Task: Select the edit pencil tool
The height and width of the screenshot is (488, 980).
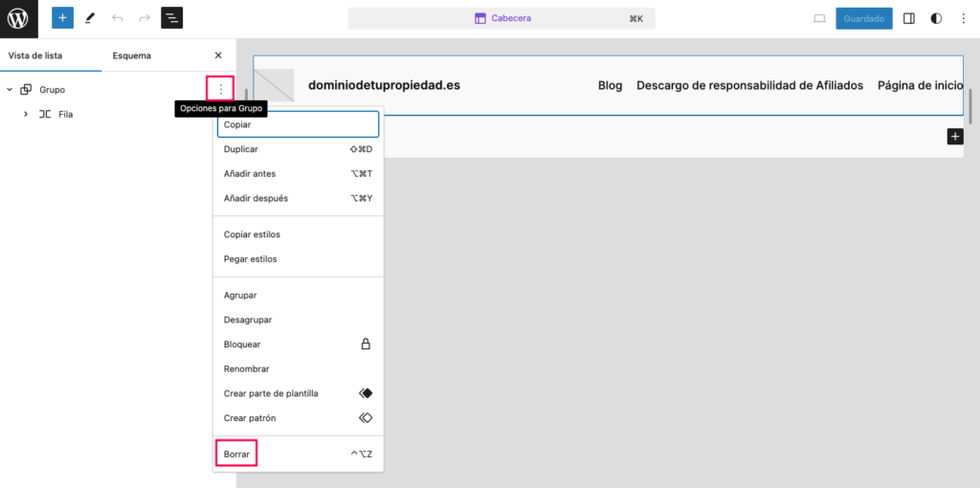Action: coord(89,18)
